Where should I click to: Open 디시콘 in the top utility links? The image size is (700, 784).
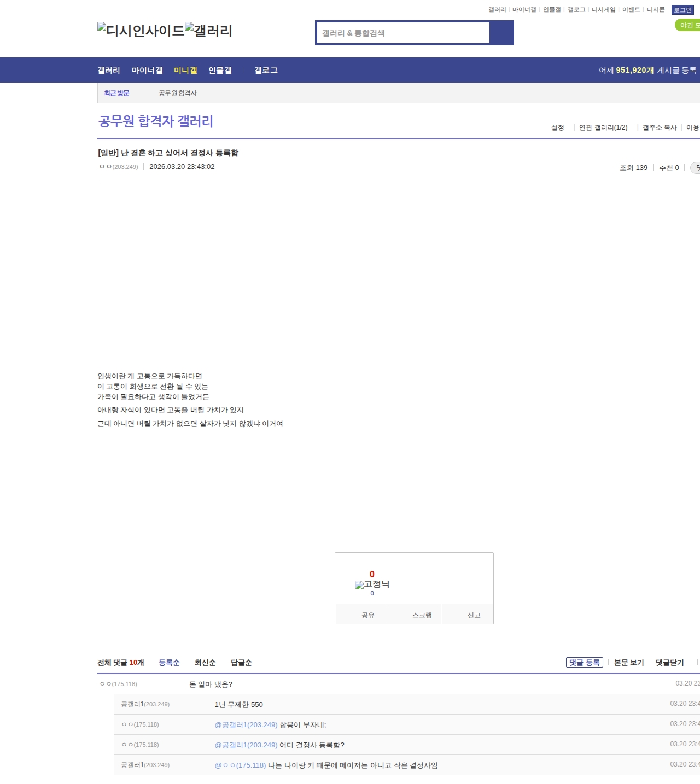click(656, 10)
